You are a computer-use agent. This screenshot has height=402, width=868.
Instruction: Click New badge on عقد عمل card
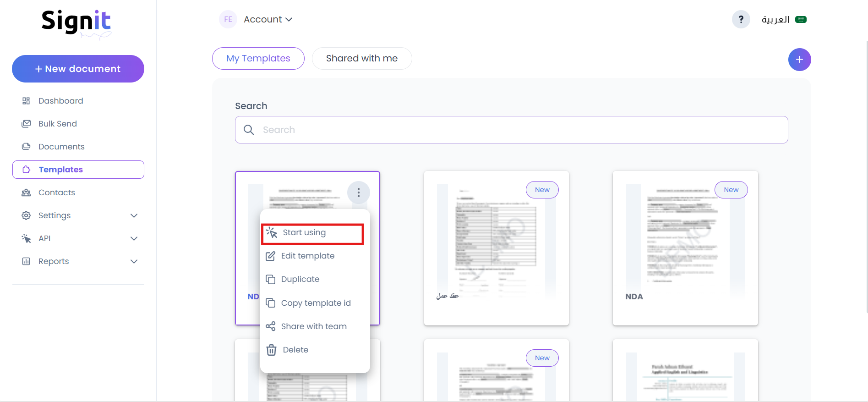tap(542, 190)
